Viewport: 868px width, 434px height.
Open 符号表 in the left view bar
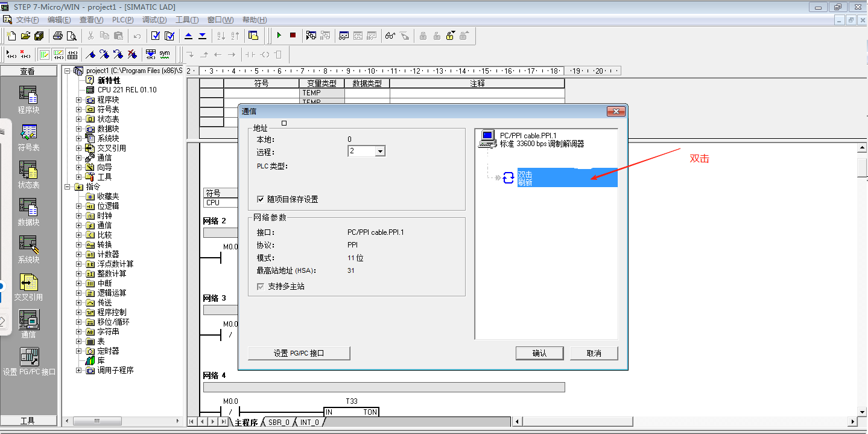pyautogui.click(x=28, y=137)
